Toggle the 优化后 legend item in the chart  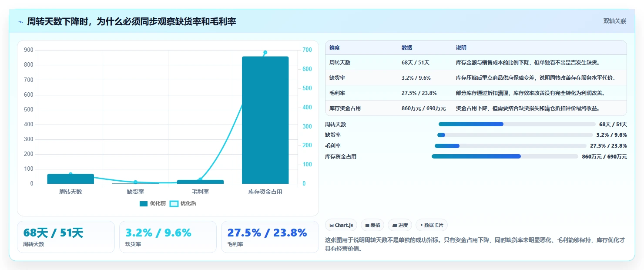pyautogui.click(x=183, y=203)
